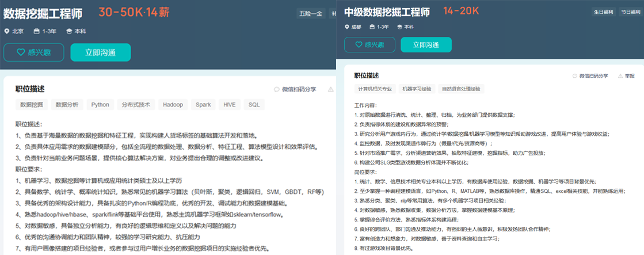Viewport: 644px width, 255px height.
Task: Select Hadoop skill tag
Action: click(173, 105)
